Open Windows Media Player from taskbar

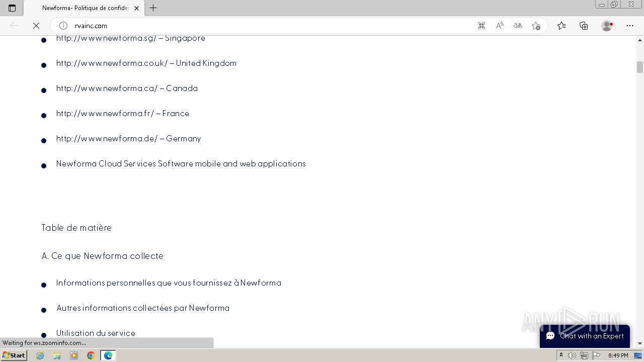point(74,355)
